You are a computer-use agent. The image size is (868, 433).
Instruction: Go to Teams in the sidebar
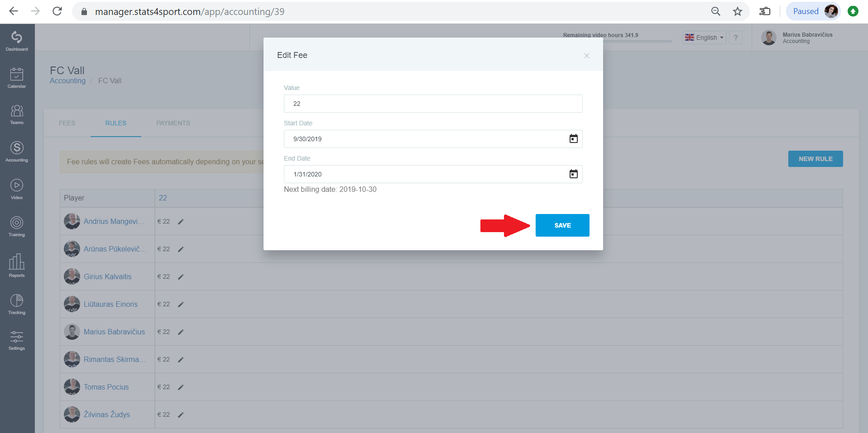pos(17,114)
